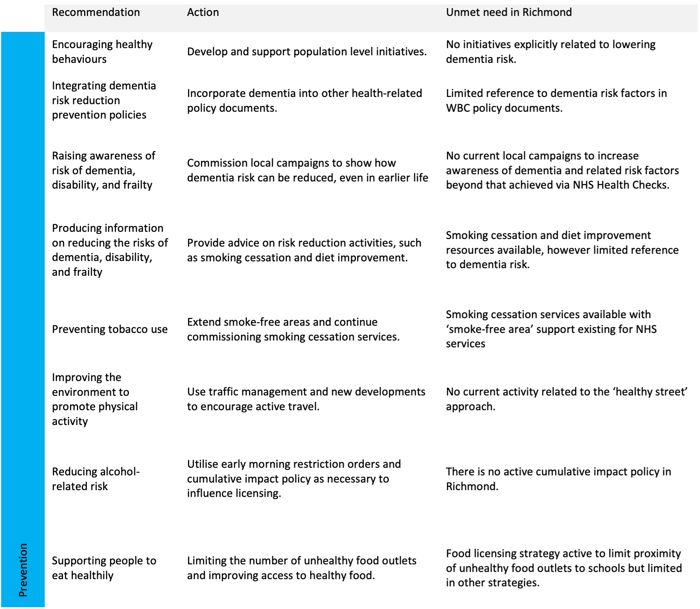Click 'Commission local campaigns to show how' cell

tap(308, 170)
